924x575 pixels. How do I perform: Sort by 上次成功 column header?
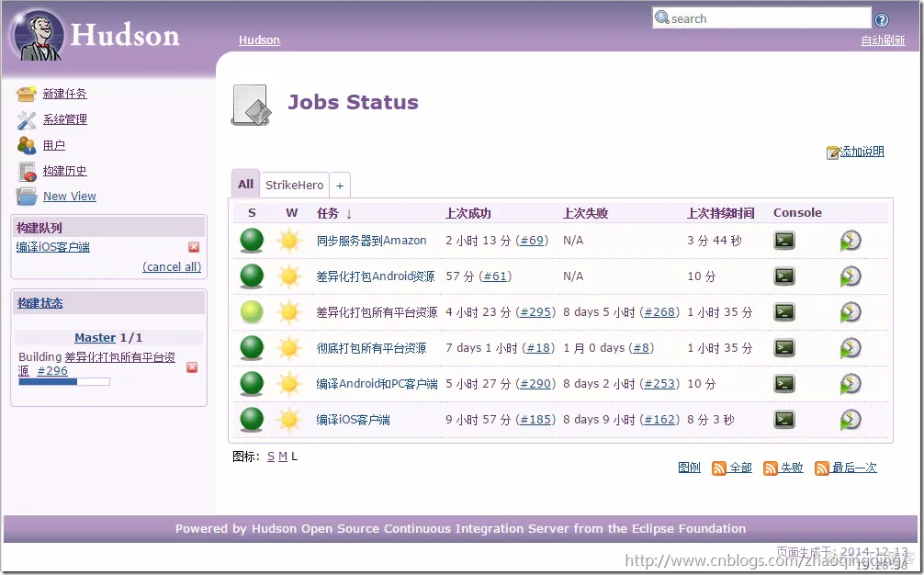pos(468,213)
